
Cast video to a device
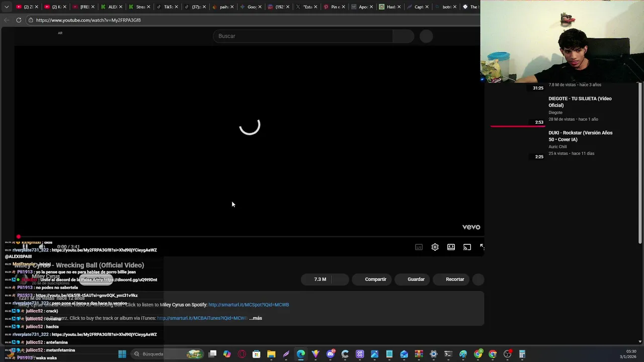[x=467, y=247]
